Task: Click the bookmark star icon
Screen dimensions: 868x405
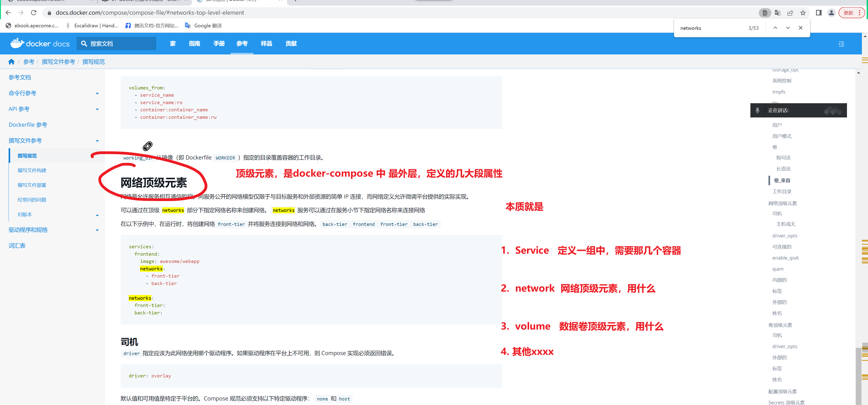Action: tap(803, 13)
